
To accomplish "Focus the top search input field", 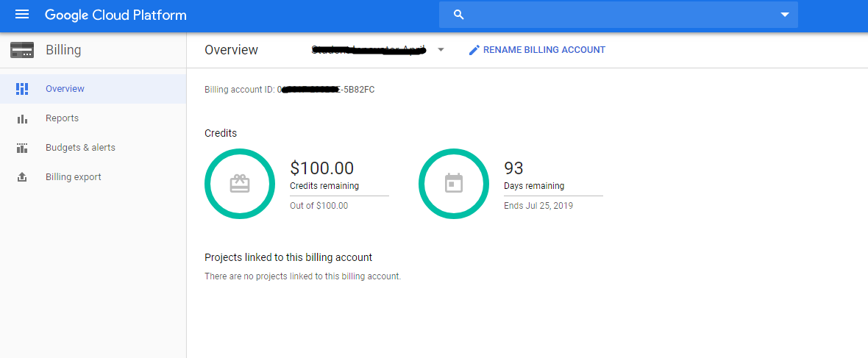I will tap(619, 15).
